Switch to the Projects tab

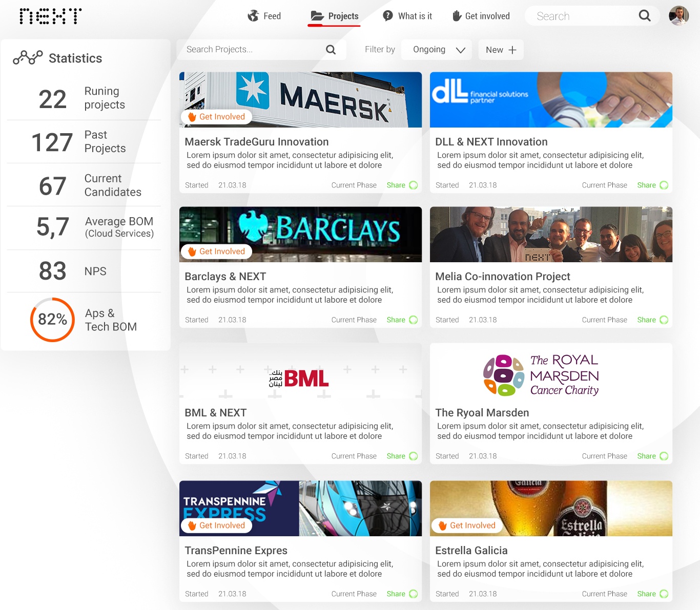[335, 16]
